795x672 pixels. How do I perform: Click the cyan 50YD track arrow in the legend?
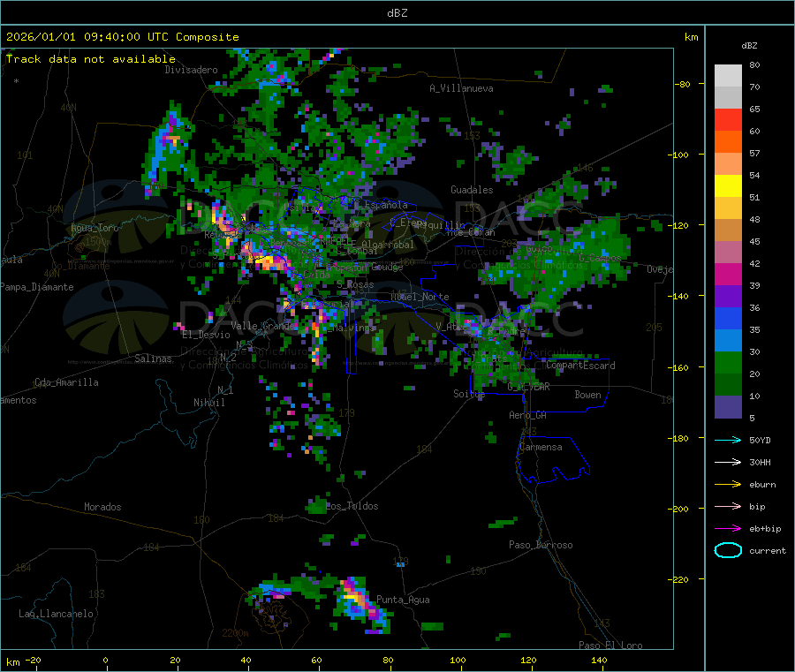pos(728,440)
